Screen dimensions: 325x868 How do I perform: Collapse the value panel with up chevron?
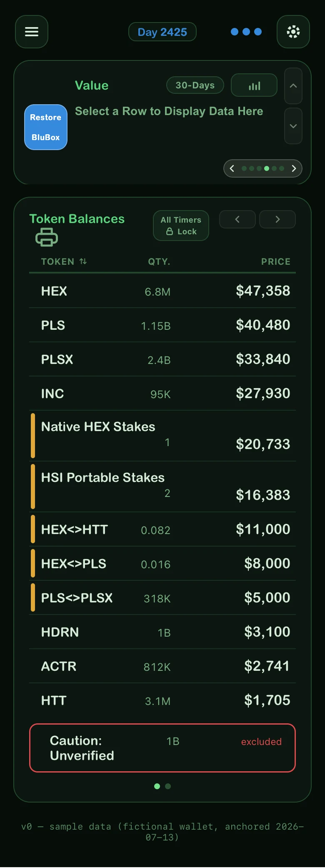(293, 86)
